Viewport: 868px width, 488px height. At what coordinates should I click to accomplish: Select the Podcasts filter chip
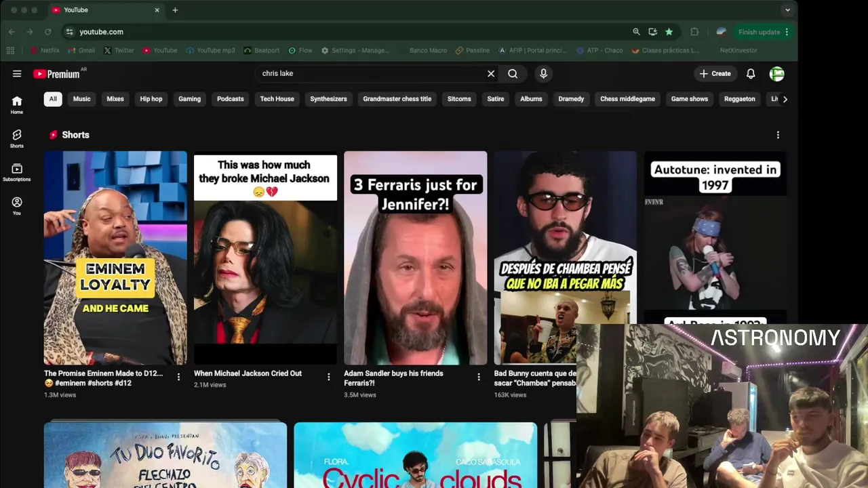click(x=231, y=99)
